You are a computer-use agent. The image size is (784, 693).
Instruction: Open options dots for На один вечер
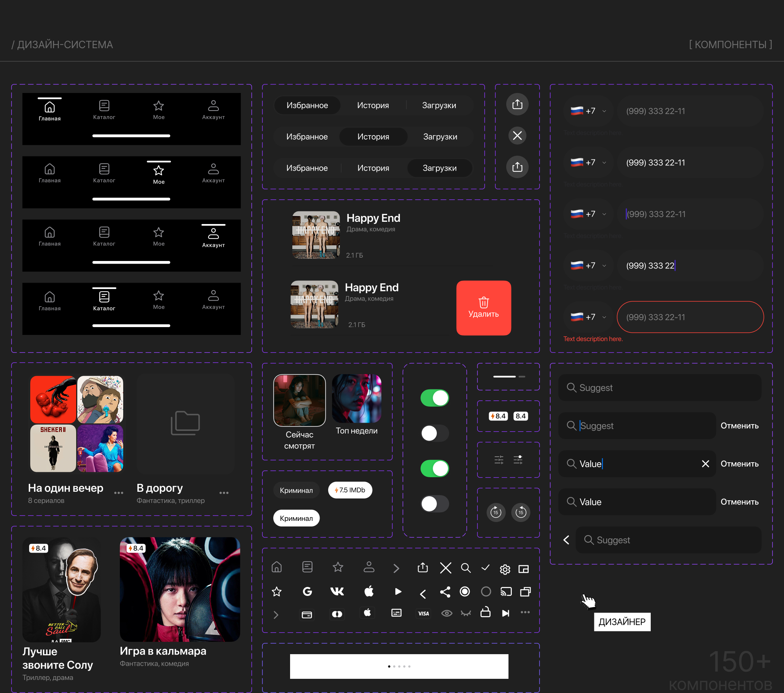coord(118,492)
